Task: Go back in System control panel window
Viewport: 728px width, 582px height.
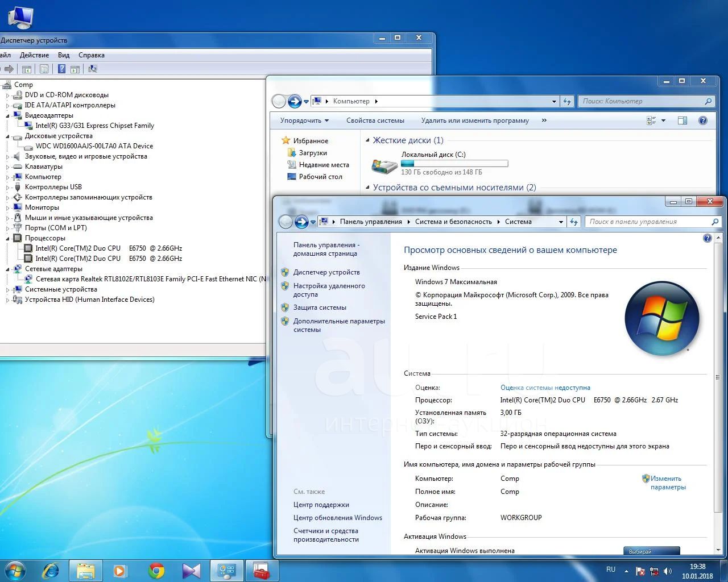Action: pyautogui.click(x=286, y=222)
